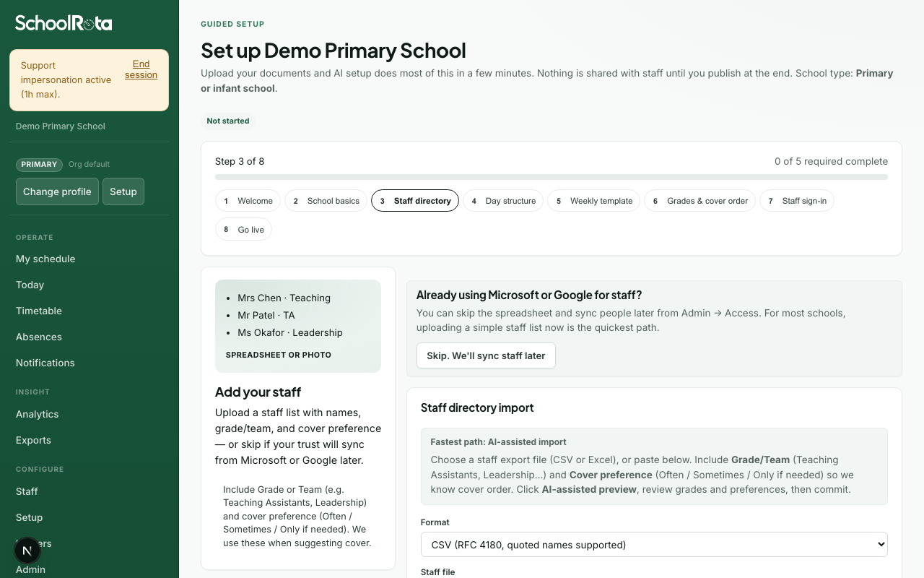Click the 'Step 3 of 8' label

[x=240, y=161]
